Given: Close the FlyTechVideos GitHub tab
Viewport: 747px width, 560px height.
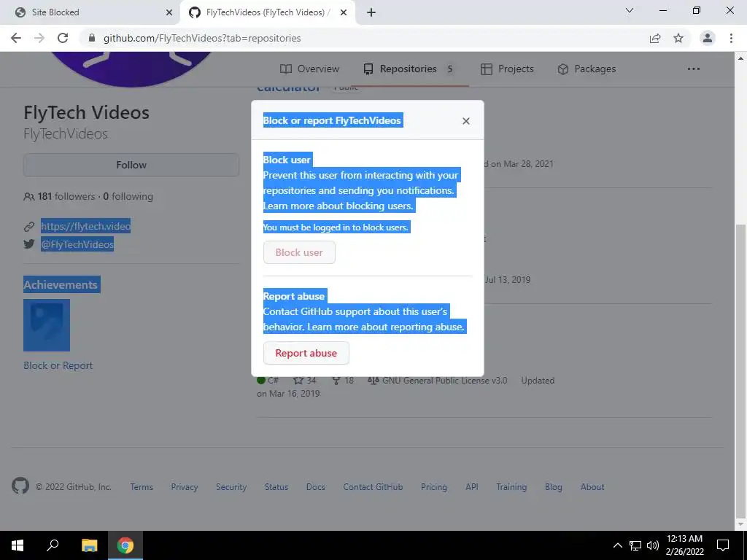Looking at the screenshot, I should pyautogui.click(x=343, y=12).
